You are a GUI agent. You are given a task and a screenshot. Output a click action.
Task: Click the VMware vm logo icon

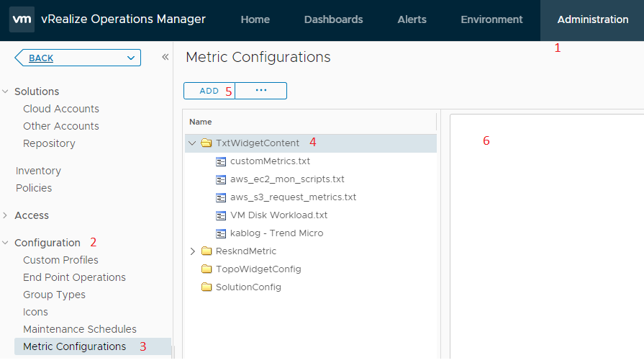coord(22,20)
